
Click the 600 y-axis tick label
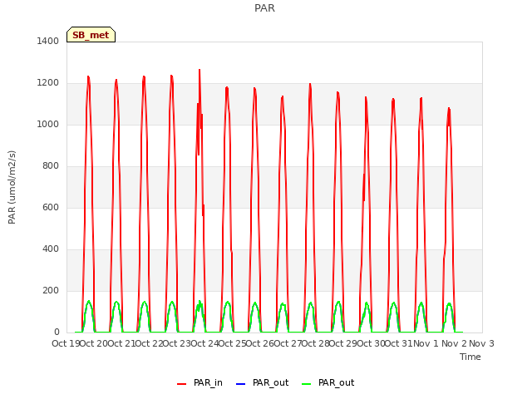tap(51, 207)
